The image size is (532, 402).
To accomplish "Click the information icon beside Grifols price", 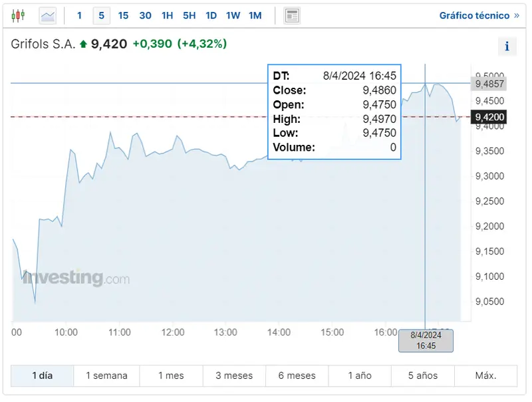I will point(507,47).
